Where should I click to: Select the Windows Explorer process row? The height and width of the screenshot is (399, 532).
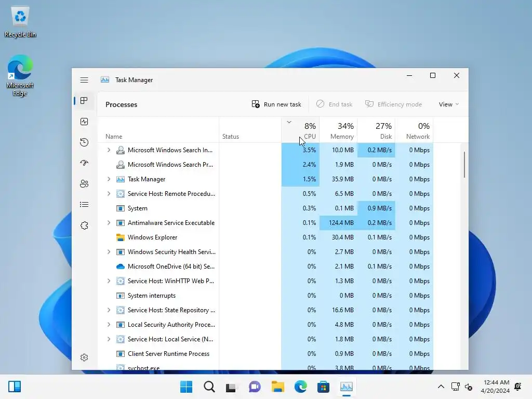click(265, 237)
